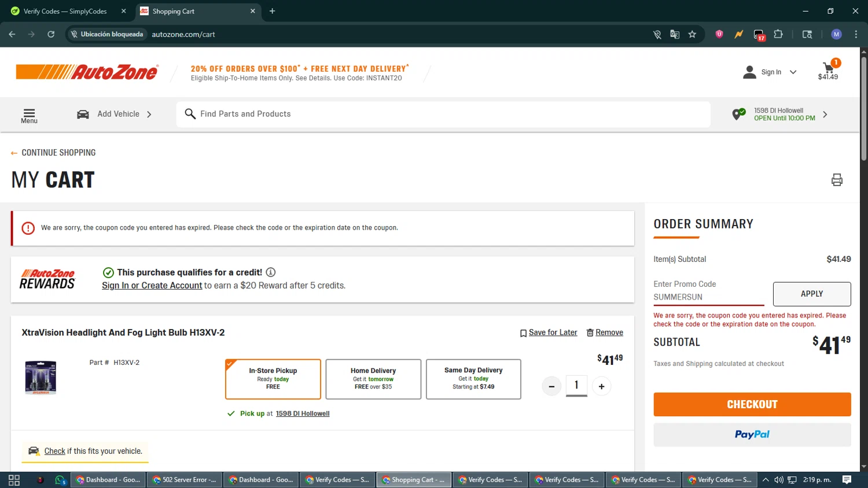
Task: Reload the page
Action: 51,35
